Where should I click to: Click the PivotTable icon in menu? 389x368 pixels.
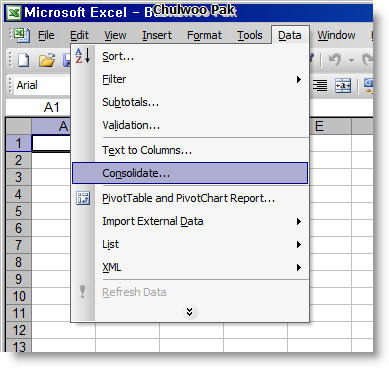[x=83, y=198]
